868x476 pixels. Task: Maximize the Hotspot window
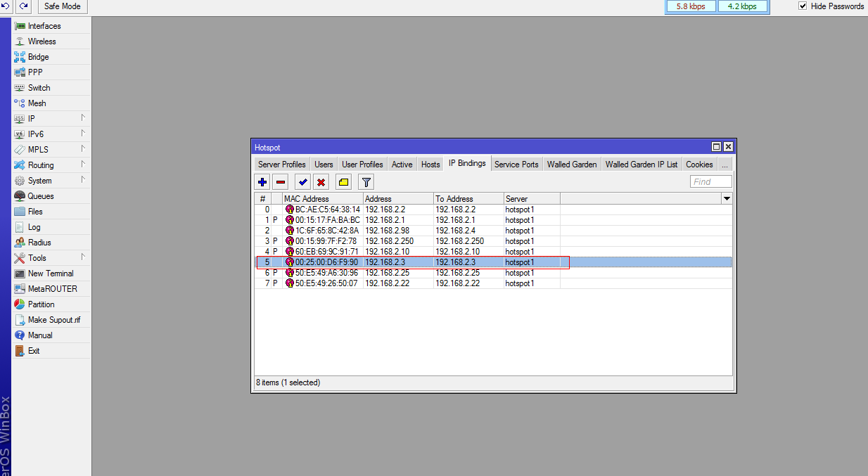point(716,147)
